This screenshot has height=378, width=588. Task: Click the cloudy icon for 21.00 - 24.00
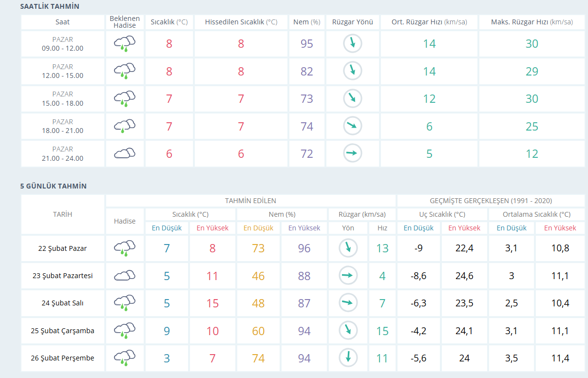pos(125,154)
